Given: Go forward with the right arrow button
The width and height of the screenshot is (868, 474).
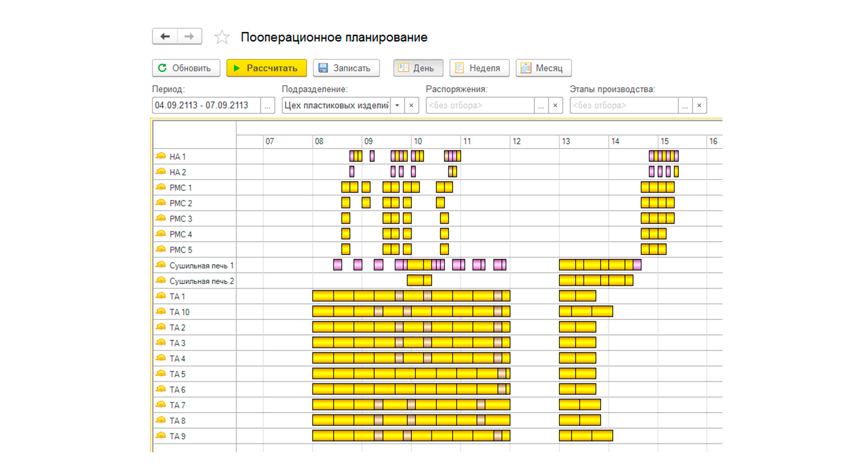Looking at the screenshot, I should pos(190,36).
